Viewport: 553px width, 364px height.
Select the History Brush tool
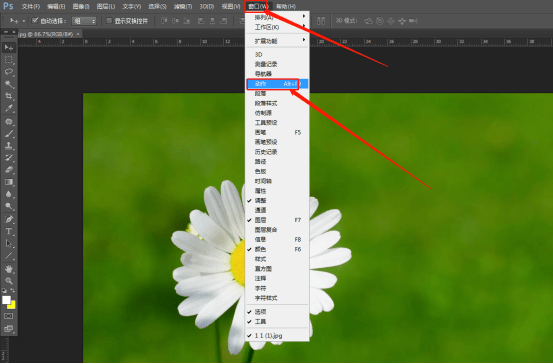[9, 158]
